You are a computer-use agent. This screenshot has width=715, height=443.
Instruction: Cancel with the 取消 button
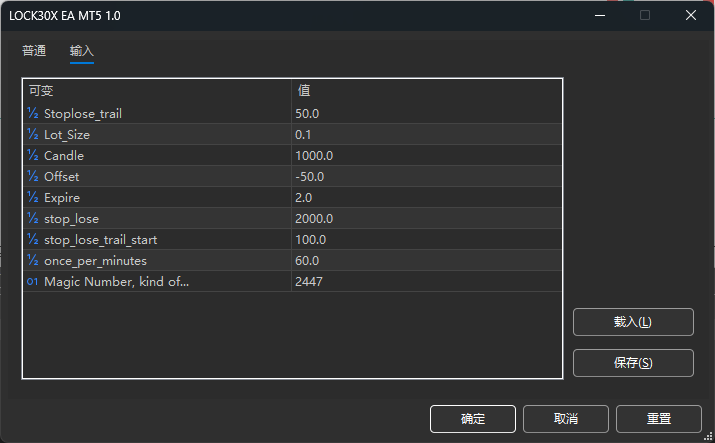pos(566,419)
